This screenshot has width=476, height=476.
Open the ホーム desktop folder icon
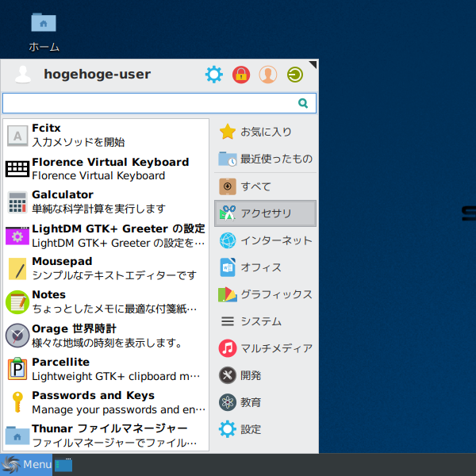[44, 23]
